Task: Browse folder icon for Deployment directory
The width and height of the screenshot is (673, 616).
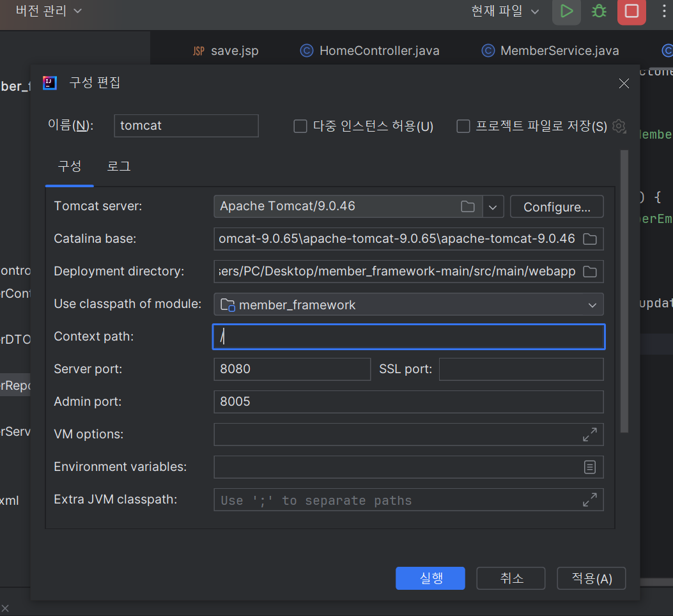Action: click(x=590, y=272)
